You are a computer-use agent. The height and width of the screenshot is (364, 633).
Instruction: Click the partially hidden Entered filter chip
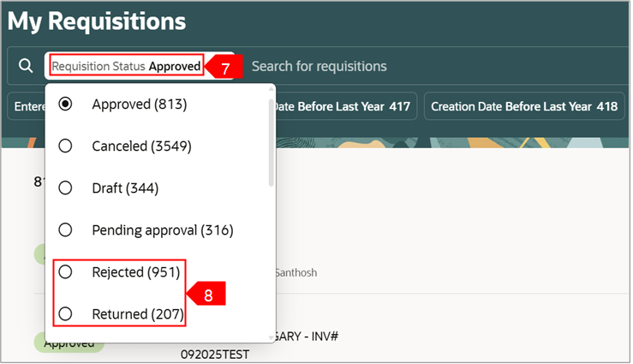click(x=27, y=107)
